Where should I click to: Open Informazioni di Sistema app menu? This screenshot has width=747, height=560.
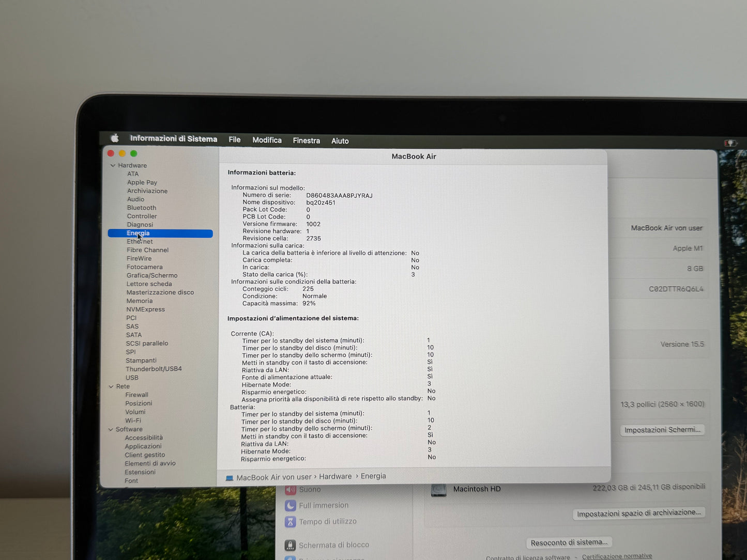click(174, 138)
